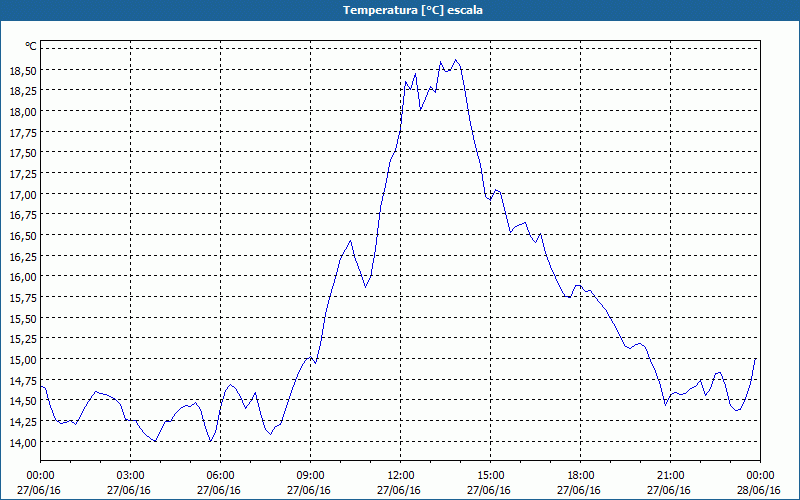This screenshot has height=500, width=800.
Task: Click the 15,00 y-axis label
Action: 23,360
